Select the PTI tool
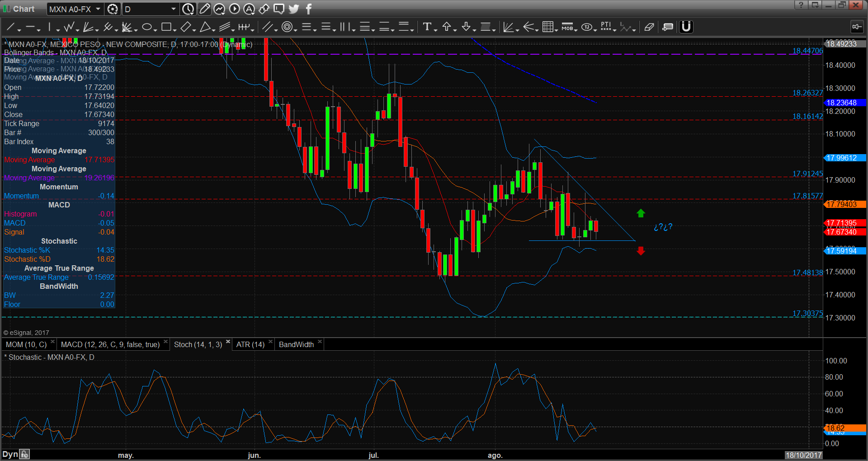 click(606, 26)
